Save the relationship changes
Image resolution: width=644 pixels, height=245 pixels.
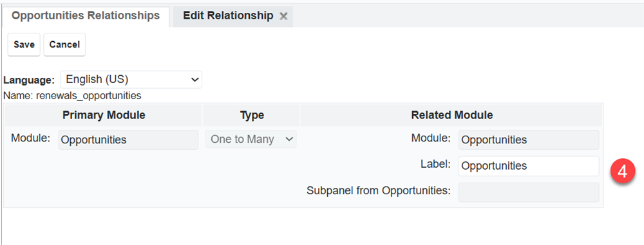click(24, 44)
